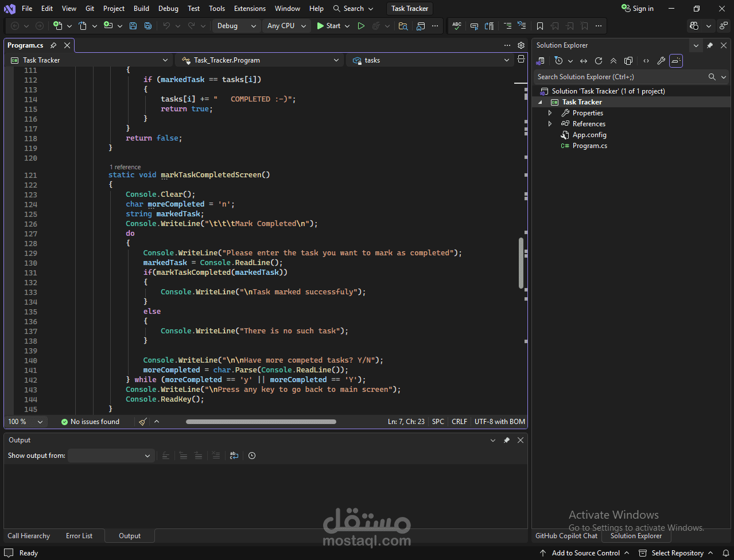Image resolution: width=734 pixels, height=560 pixels.
Task: Click the spell checker ABC icon
Action: click(x=457, y=26)
